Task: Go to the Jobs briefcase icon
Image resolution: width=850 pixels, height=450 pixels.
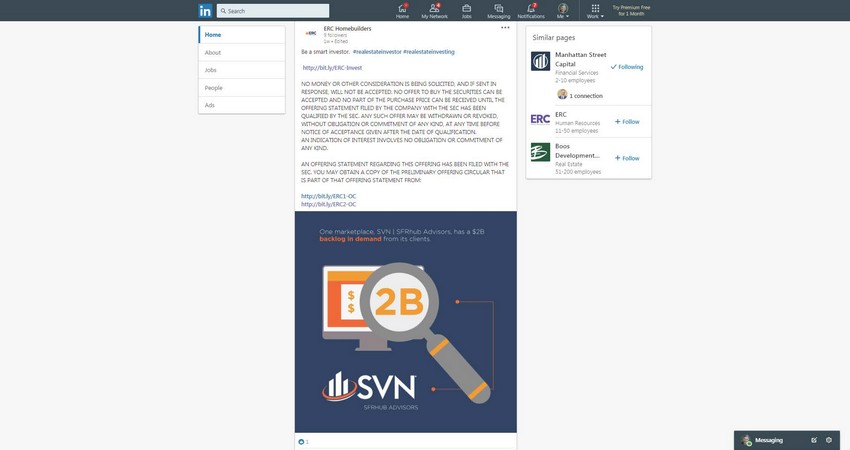Action: [467, 10]
